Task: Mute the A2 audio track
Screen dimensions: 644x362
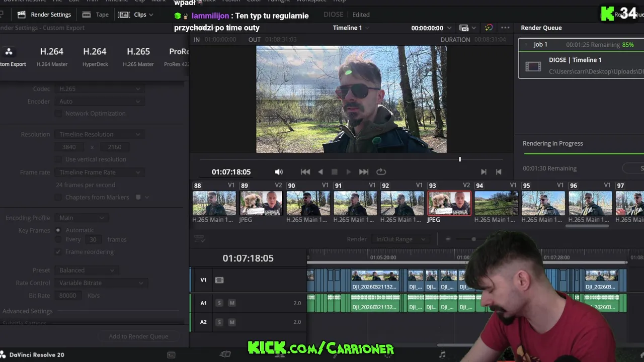Action: [232, 322]
